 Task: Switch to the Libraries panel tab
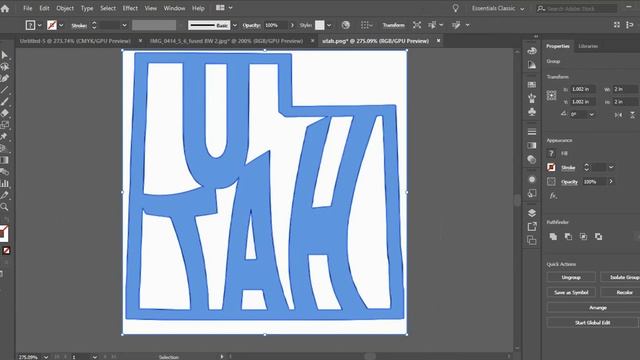click(x=588, y=46)
